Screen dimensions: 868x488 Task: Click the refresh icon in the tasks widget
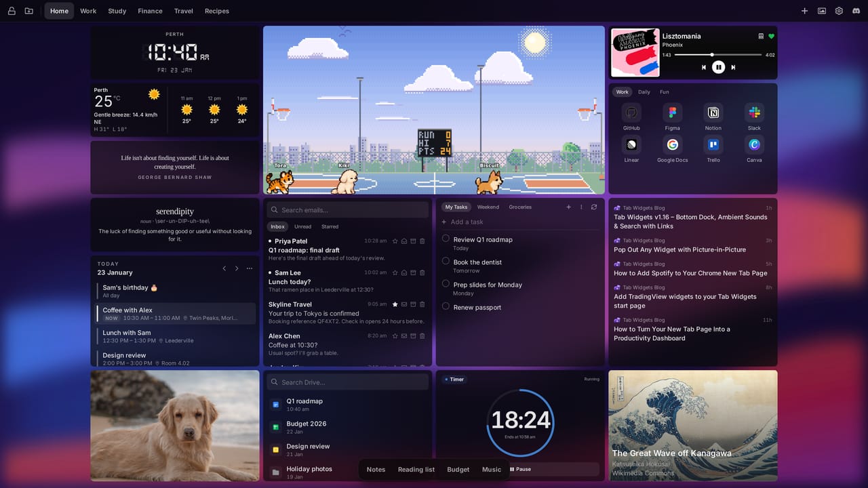594,207
